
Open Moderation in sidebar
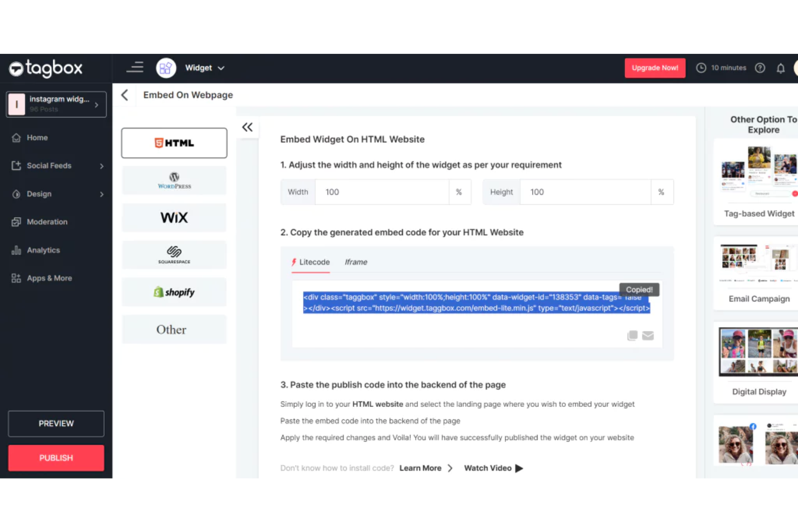pos(47,222)
